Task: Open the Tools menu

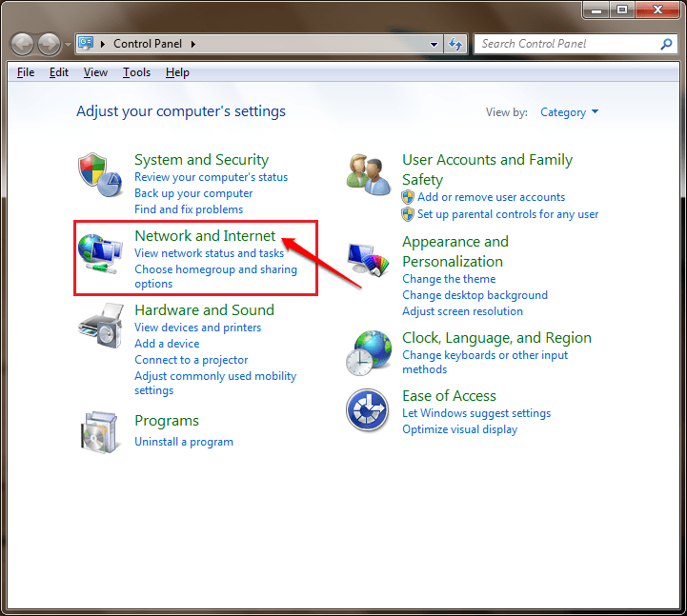Action: pos(136,72)
